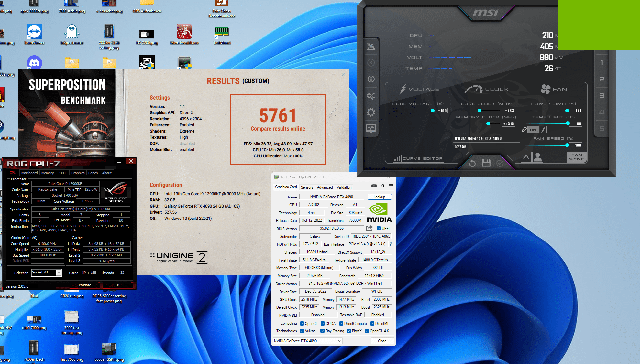The width and height of the screenshot is (640, 364).
Task: Enable auto fan mode with the A icon
Action: point(526,157)
